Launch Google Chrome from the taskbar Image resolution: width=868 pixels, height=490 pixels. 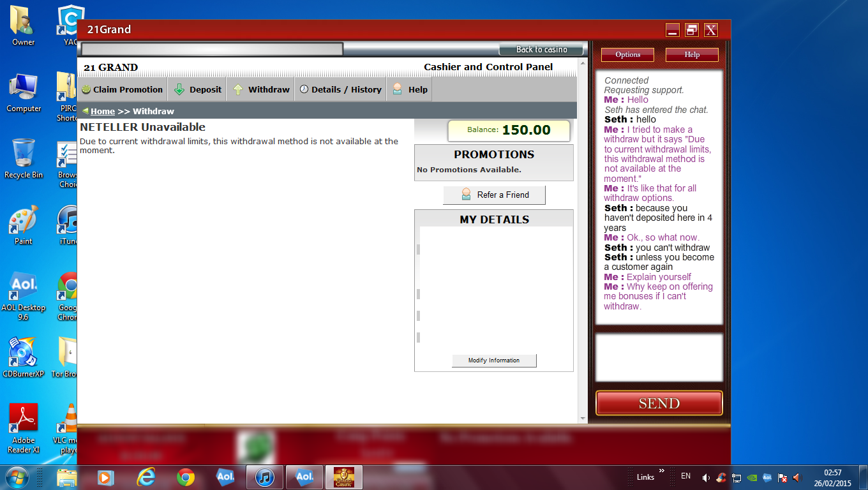tap(186, 477)
